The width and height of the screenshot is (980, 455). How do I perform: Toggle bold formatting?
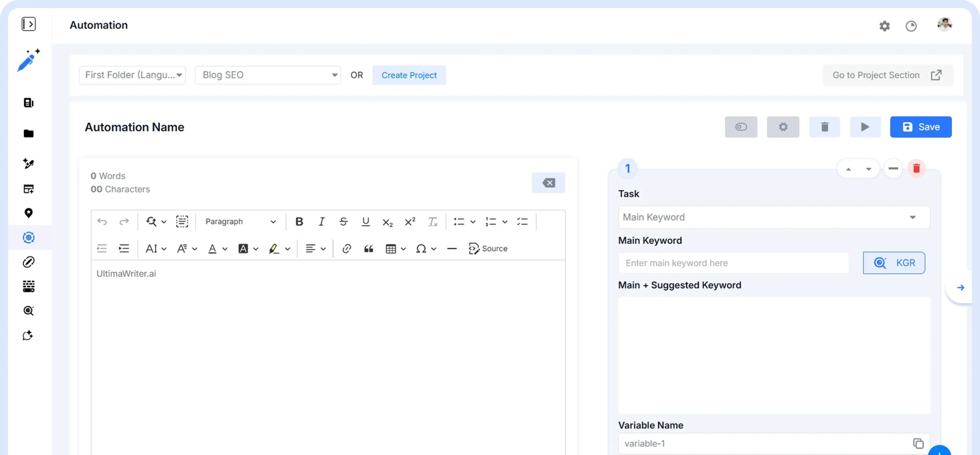[299, 222]
